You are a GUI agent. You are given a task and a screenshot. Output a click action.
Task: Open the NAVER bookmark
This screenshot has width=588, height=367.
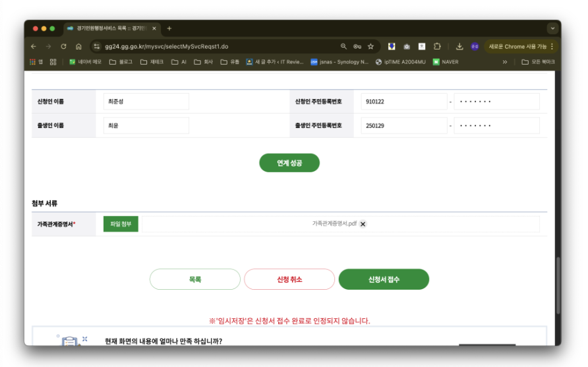446,62
